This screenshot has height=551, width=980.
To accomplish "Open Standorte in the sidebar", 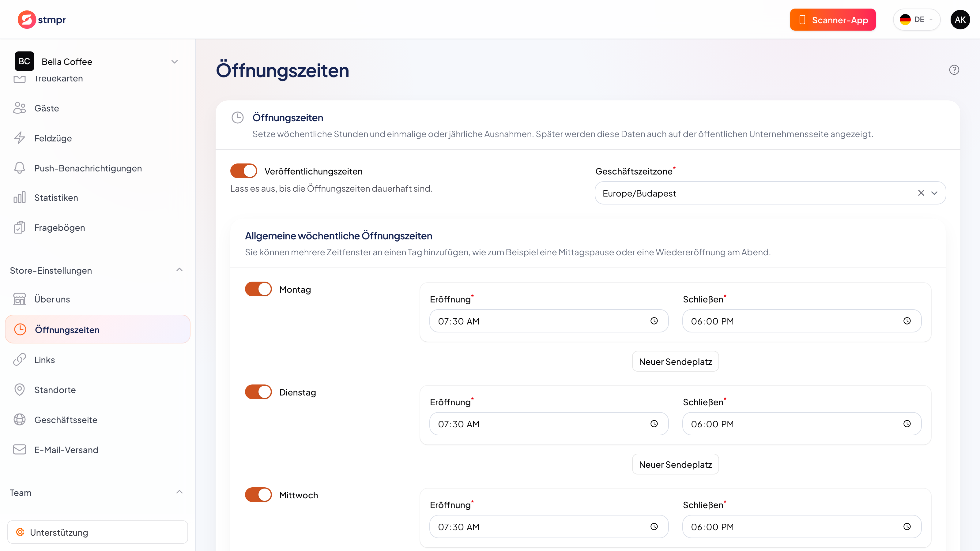I will 97,390.
